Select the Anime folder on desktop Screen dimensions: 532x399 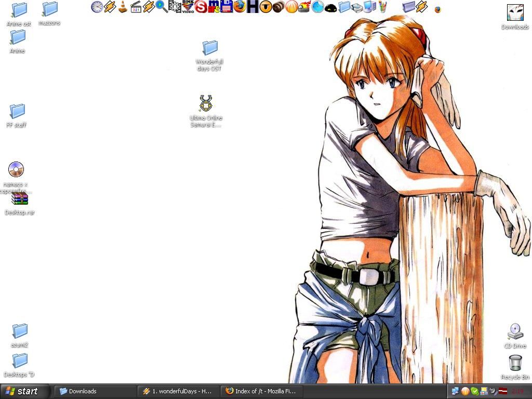click(18, 42)
